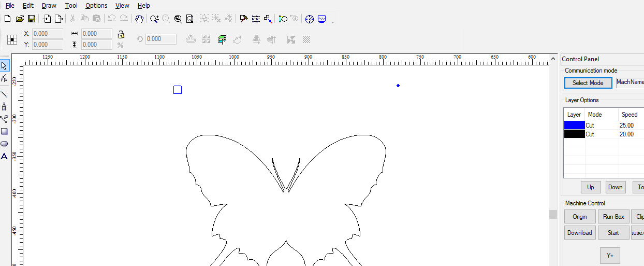
Task: Toggle the percent size mode
Action: pos(120,45)
